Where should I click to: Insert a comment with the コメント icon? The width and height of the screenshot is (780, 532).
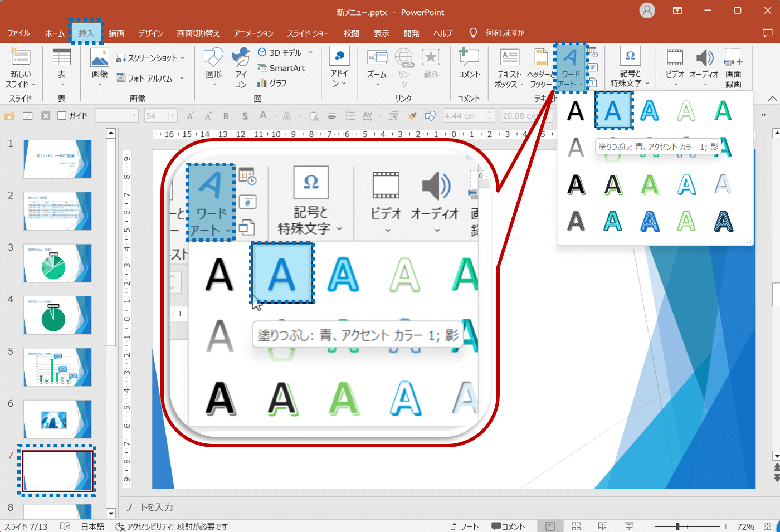tap(469, 63)
